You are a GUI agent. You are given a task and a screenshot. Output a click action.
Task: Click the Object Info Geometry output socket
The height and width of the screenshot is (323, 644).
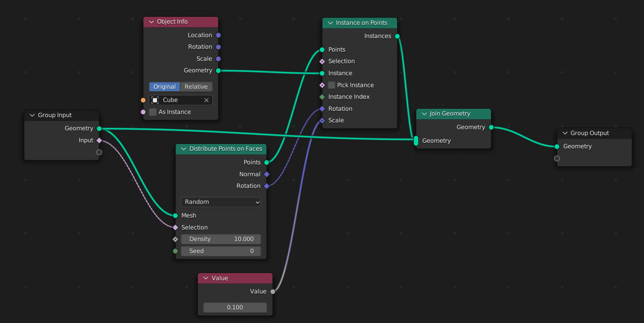[219, 71]
